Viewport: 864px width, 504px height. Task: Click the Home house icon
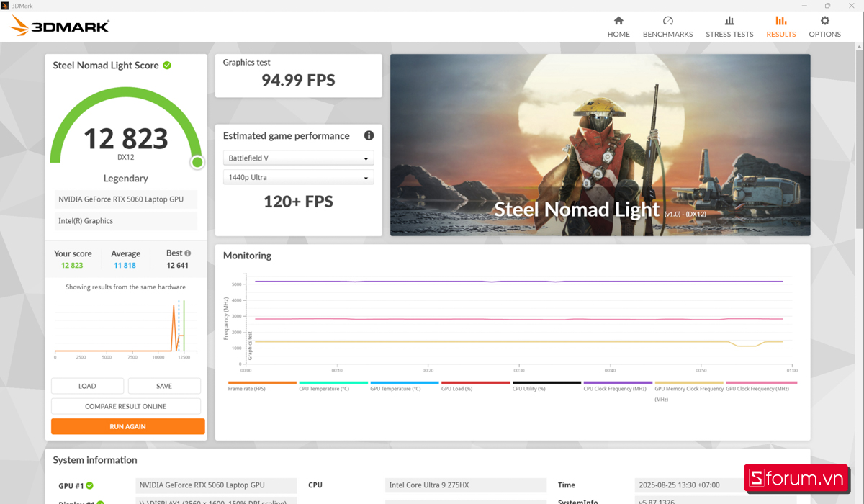tap(618, 22)
